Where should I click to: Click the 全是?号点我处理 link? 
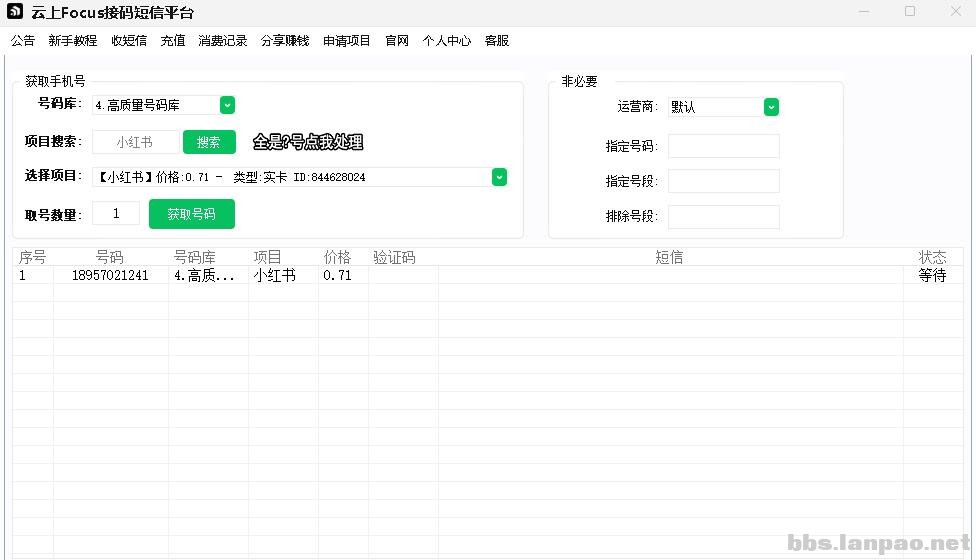click(x=308, y=142)
